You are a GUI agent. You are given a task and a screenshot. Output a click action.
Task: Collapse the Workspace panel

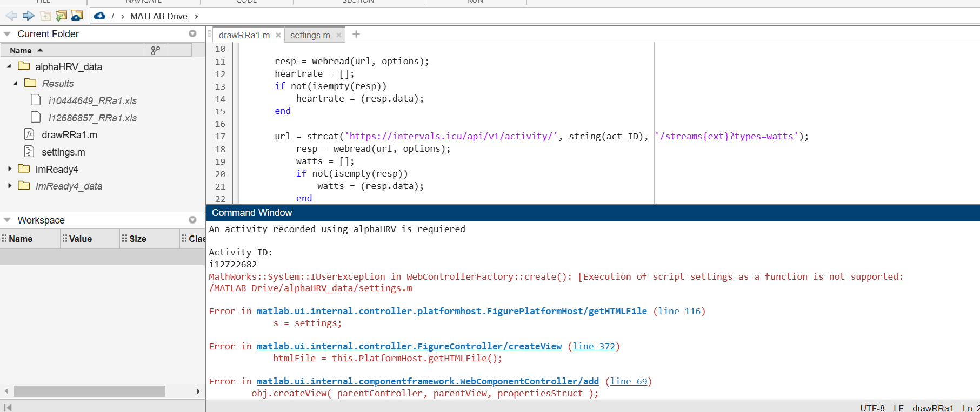coord(7,220)
